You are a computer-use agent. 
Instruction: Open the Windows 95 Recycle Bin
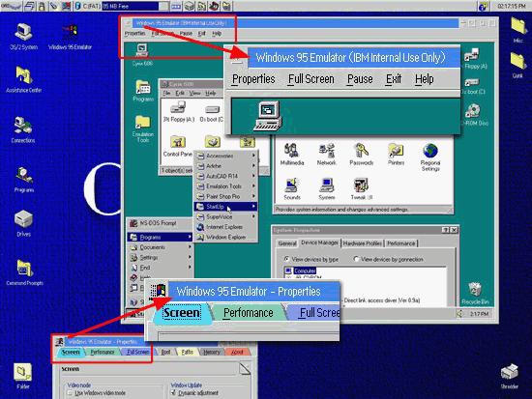click(x=475, y=294)
